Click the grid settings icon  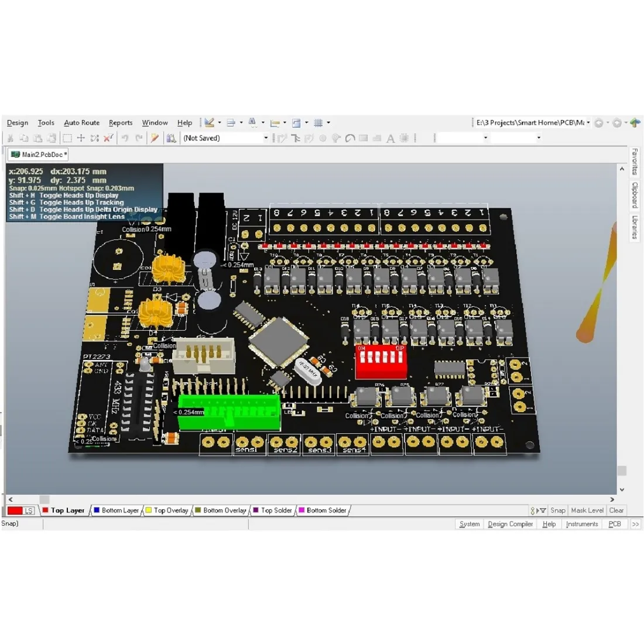[318, 123]
